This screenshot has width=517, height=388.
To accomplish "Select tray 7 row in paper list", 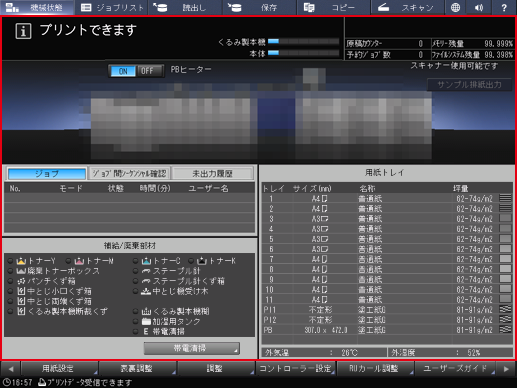I will (387, 259).
